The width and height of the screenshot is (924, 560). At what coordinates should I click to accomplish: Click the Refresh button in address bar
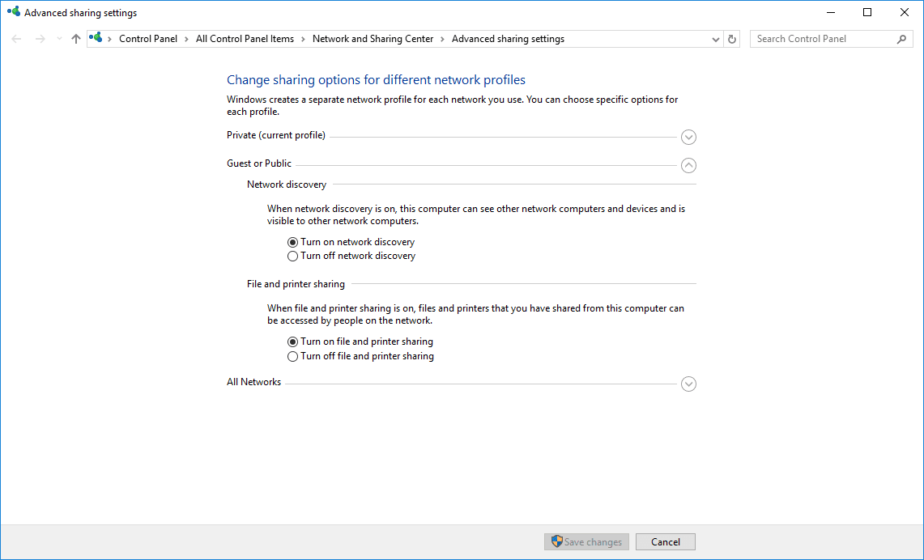coord(732,39)
